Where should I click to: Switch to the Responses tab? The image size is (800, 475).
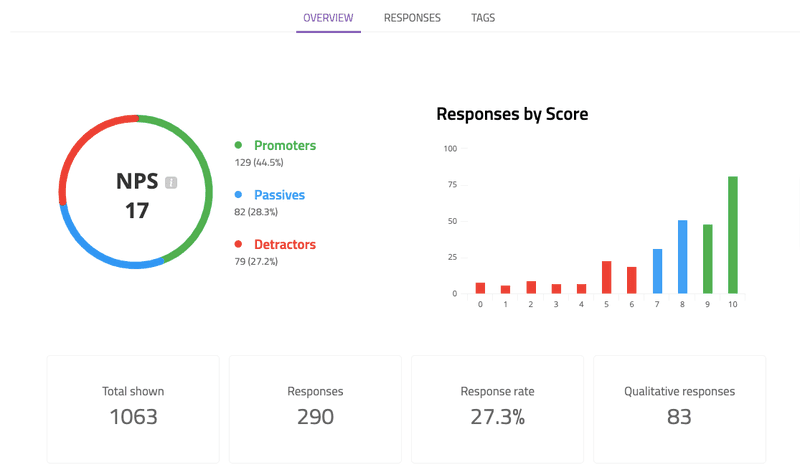(412, 18)
